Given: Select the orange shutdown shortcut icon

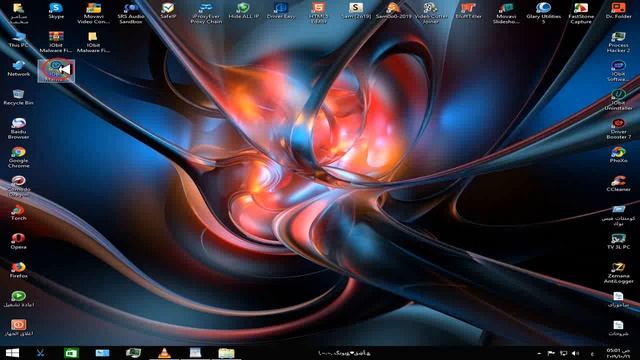Looking at the screenshot, I should tap(18, 328).
